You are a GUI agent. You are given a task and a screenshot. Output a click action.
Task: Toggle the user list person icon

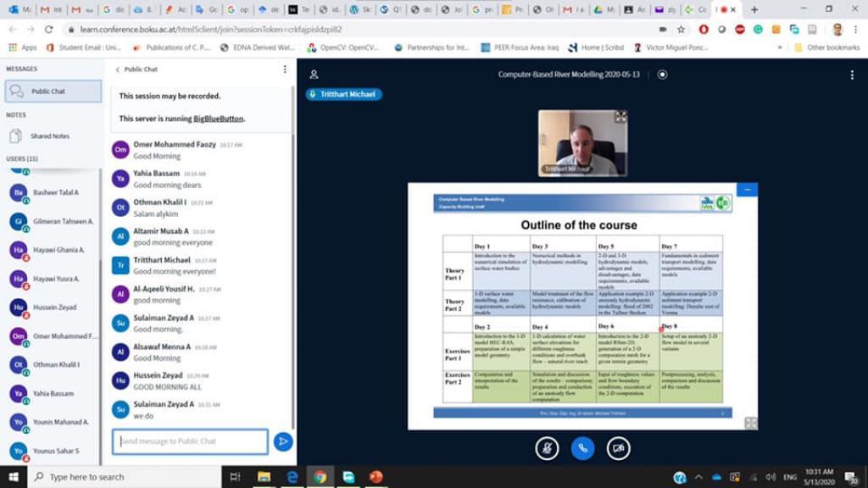point(314,75)
